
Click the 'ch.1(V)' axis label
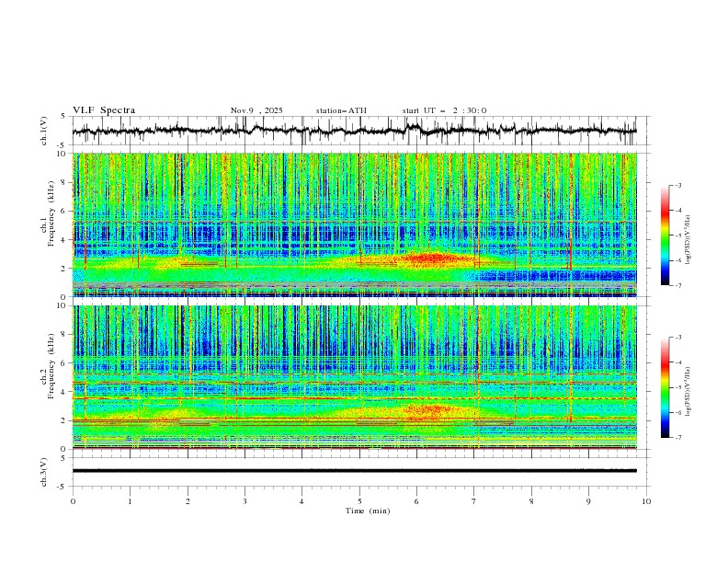point(44,131)
